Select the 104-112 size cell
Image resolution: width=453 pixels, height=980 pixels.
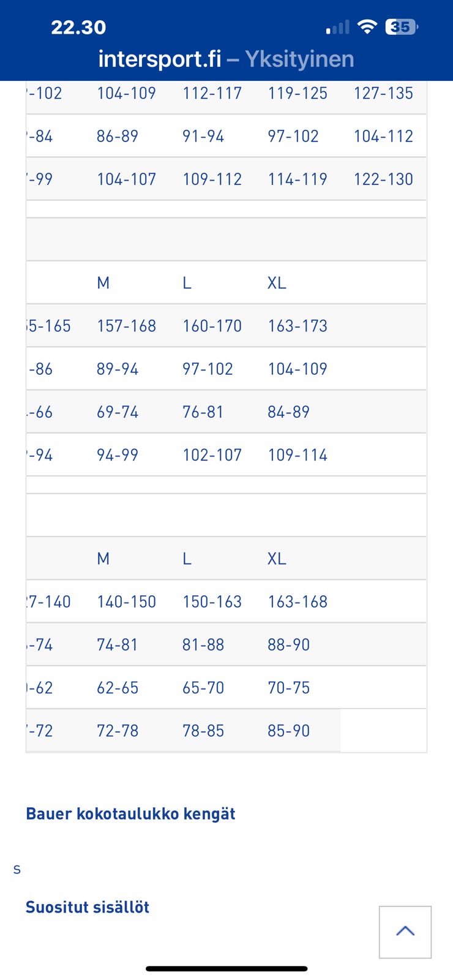point(383,136)
